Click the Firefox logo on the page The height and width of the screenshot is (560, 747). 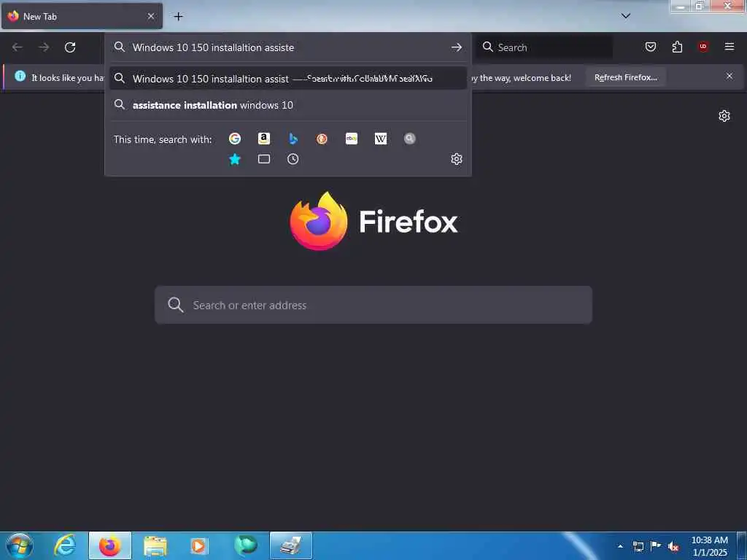(x=318, y=222)
